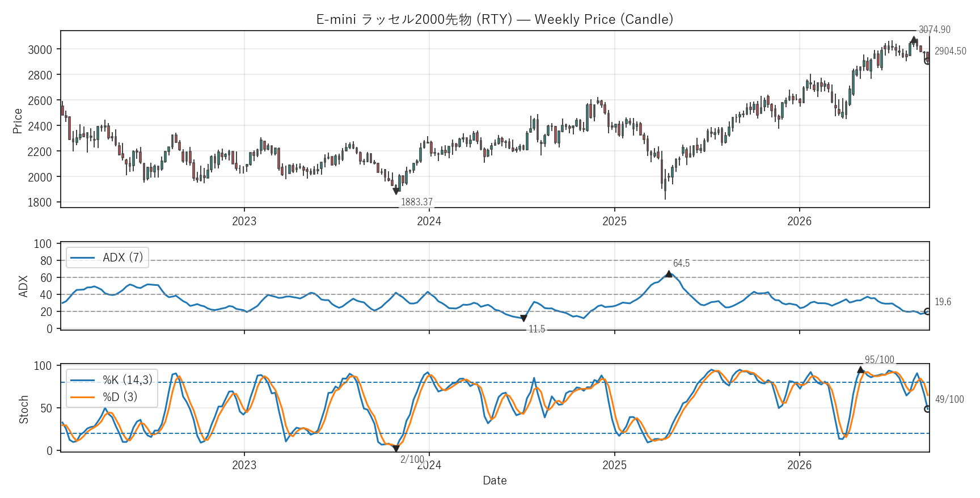
Task: Click the 19.6 latest ADX annotation
Action: [x=943, y=302]
